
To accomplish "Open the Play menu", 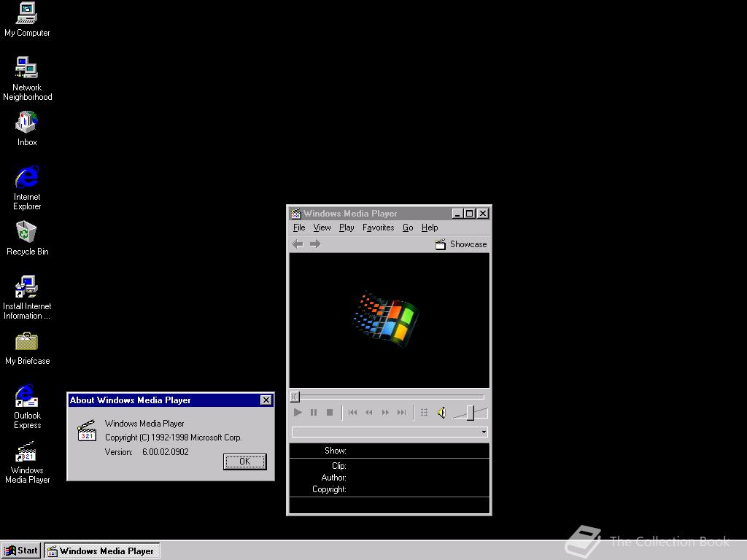I will coord(347,227).
